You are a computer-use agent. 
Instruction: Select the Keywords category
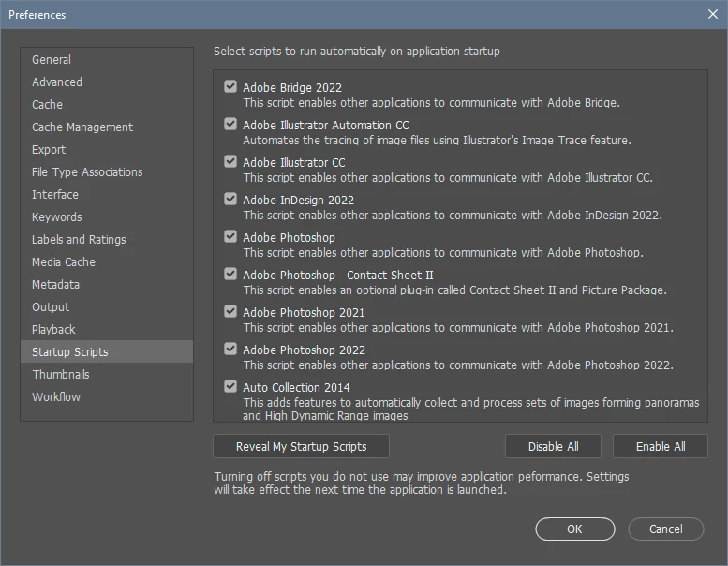107,217
